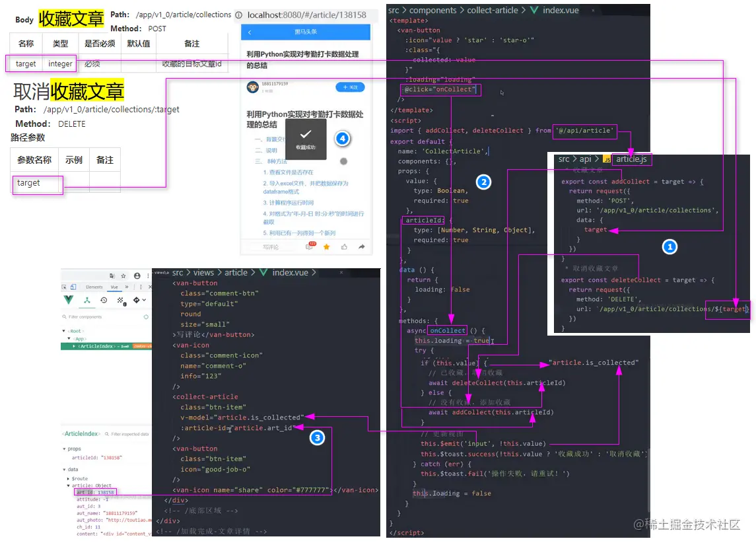Select the components tree icon in Vue devtools
Image resolution: width=756 pixels, height=547 pixels.
(87, 300)
